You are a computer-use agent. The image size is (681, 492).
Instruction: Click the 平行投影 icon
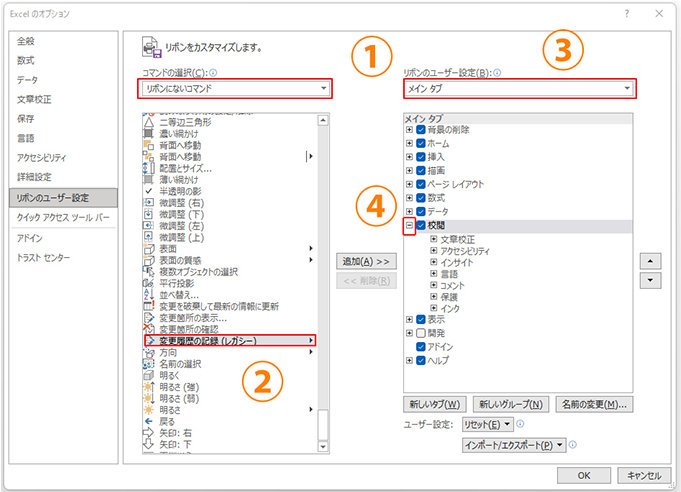[149, 283]
